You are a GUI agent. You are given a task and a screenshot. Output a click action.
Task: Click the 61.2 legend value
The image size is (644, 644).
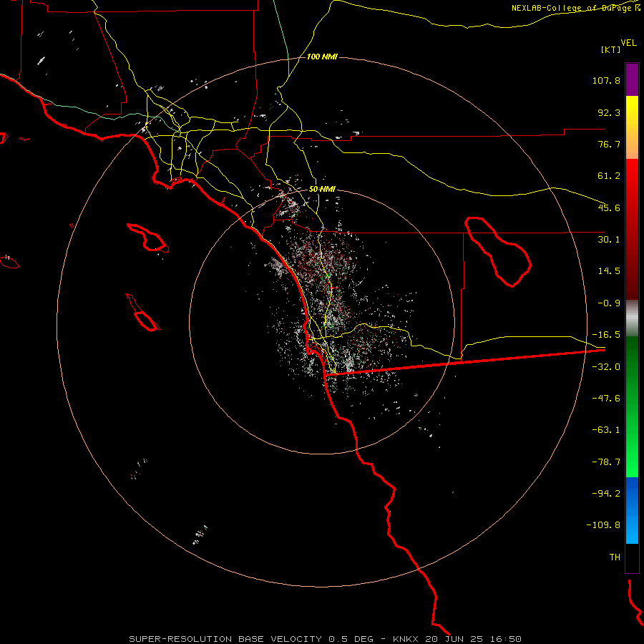(x=609, y=176)
